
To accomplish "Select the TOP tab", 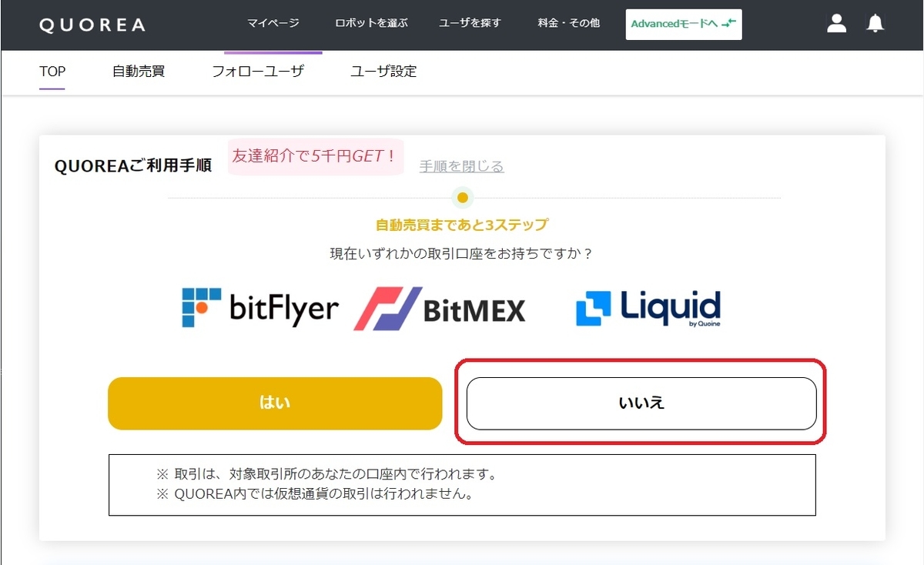I will [52, 72].
